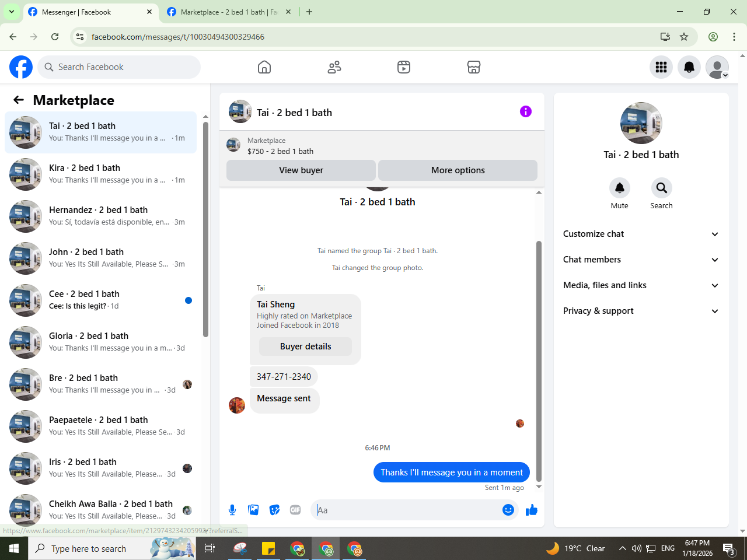Image resolution: width=747 pixels, height=560 pixels.
Task: Open the Facebook logo home link
Action: 21,67
